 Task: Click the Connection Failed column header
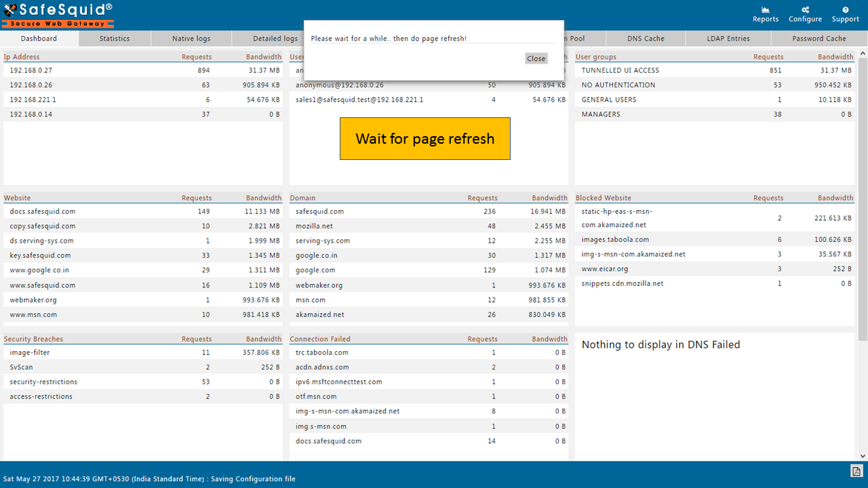coord(320,339)
